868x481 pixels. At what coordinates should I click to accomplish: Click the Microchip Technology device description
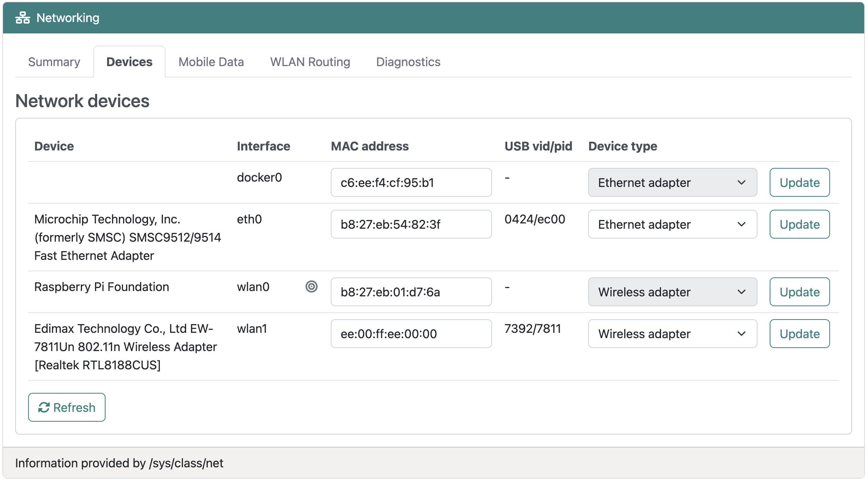[x=128, y=237]
